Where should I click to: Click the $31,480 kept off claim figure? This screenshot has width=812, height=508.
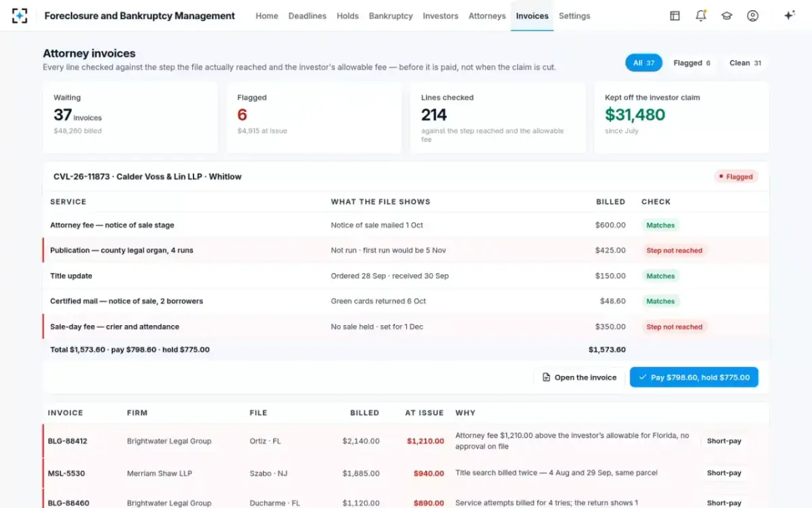(635, 114)
